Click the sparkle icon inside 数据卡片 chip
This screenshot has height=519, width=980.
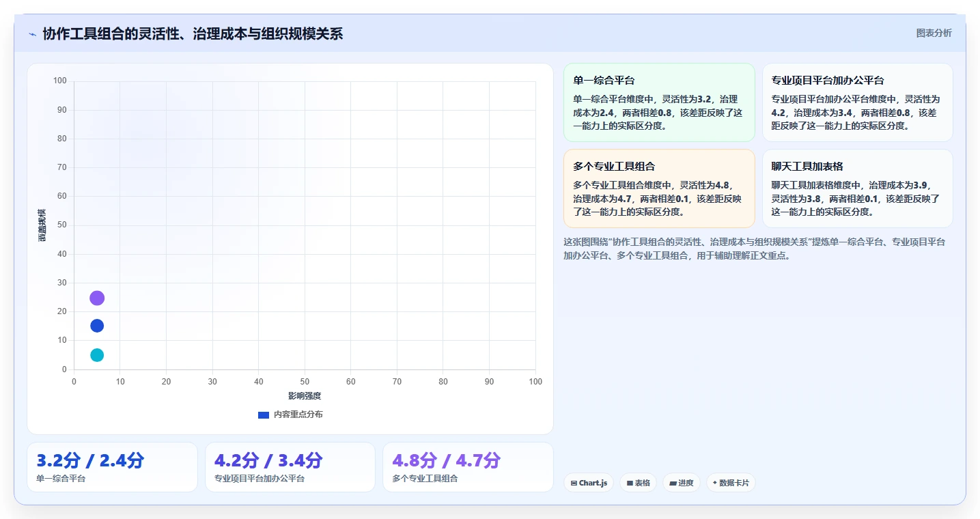(x=715, y=483)
